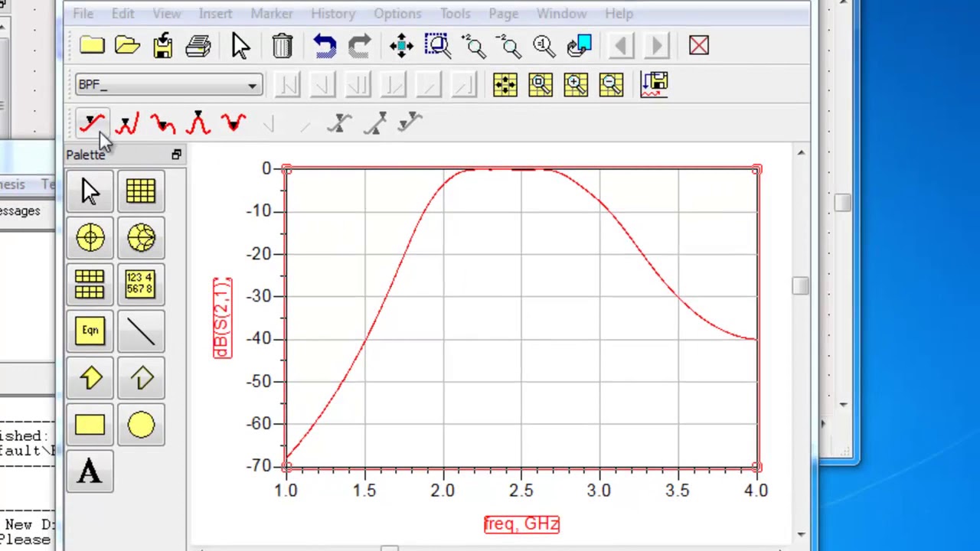Click the plot zoom out grid icon
Viewport: 980px width, 551px height.
(x=611, y=84)
